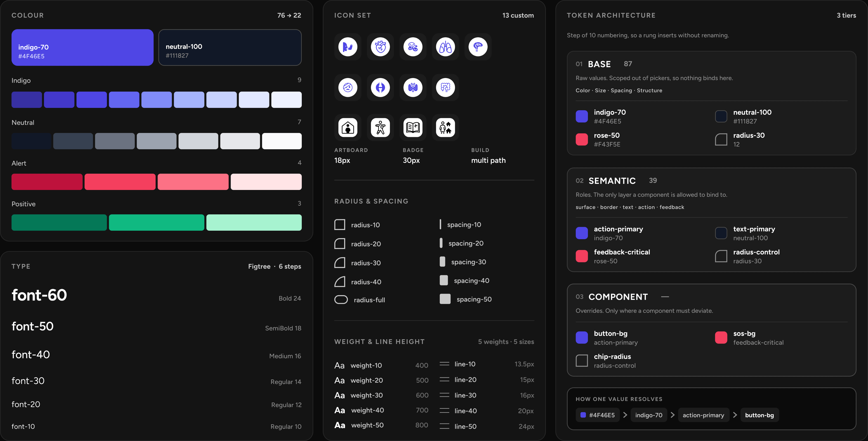
Task: Select the 'SemiBold 18' type spec
Action: click(283, 328)
